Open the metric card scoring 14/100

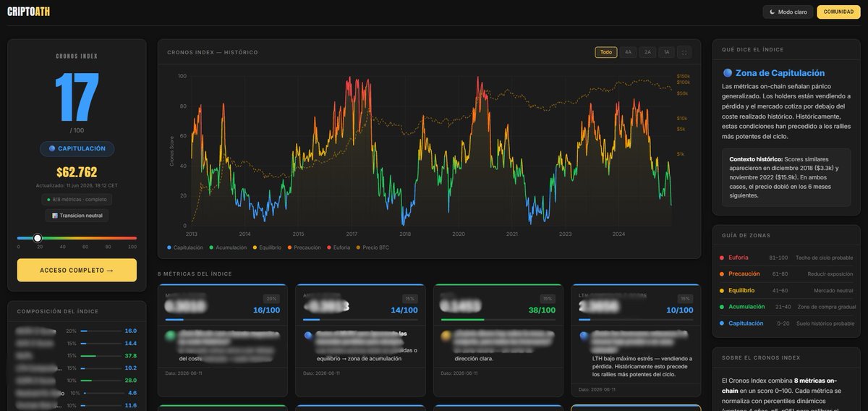click(x=360, y=340)
